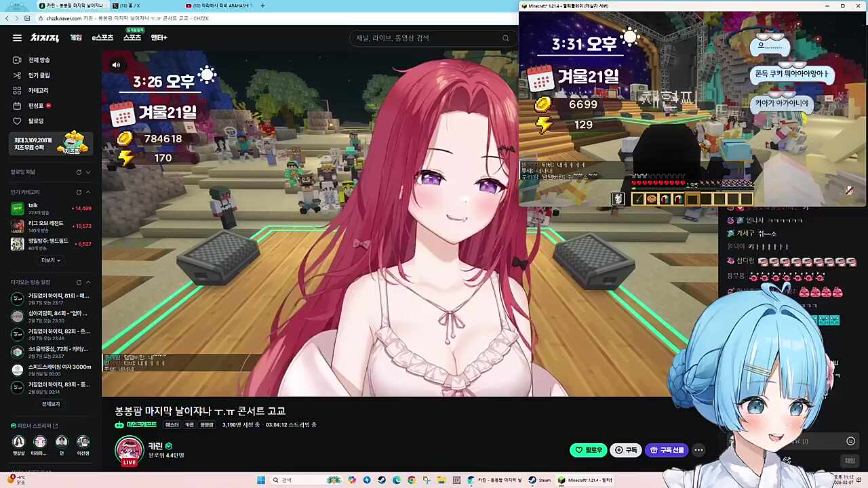Expand 더보기 under popular categories

[x=51, y=260]
